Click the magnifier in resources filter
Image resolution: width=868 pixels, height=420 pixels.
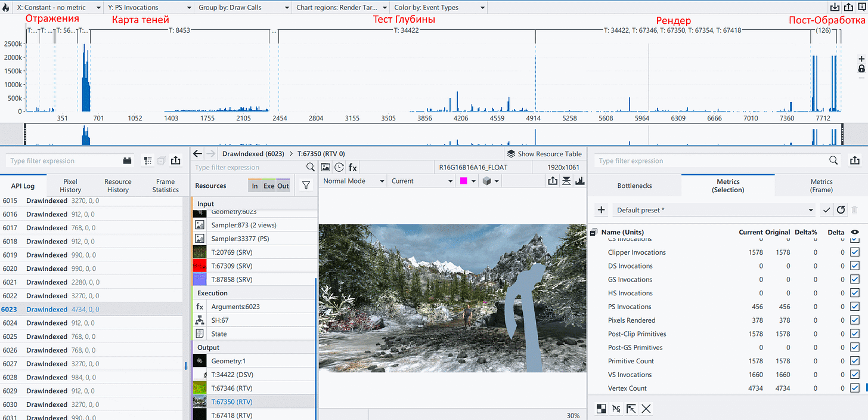coord(311,168)
